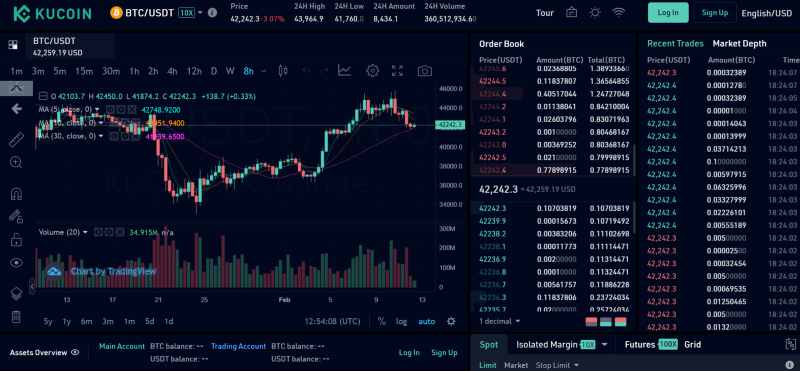Enter fullscreen chart mode
Screen dimensions: 800x371
coord(397,71)
